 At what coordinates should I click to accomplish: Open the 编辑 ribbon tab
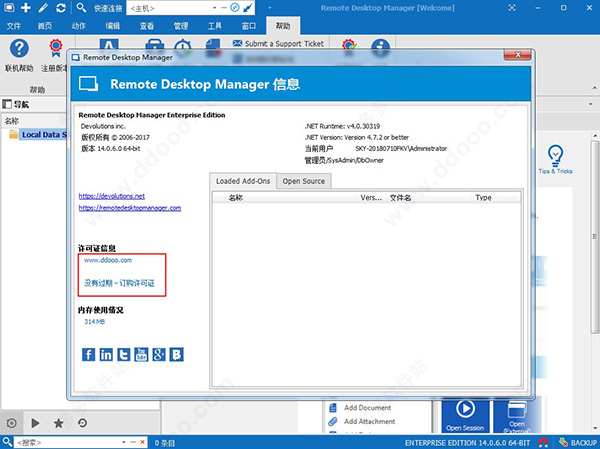click(x=112, y=26)
